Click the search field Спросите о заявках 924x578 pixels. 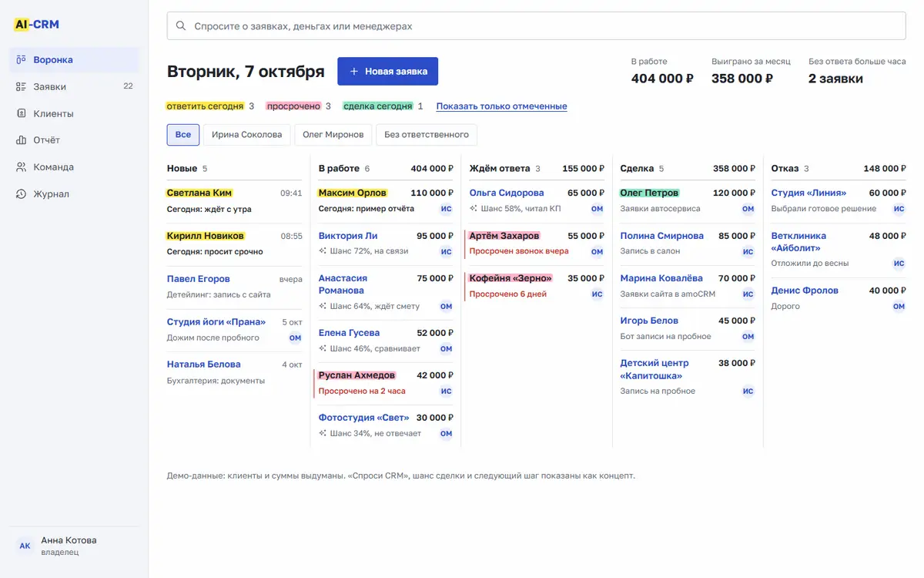(x=536, y=26)
